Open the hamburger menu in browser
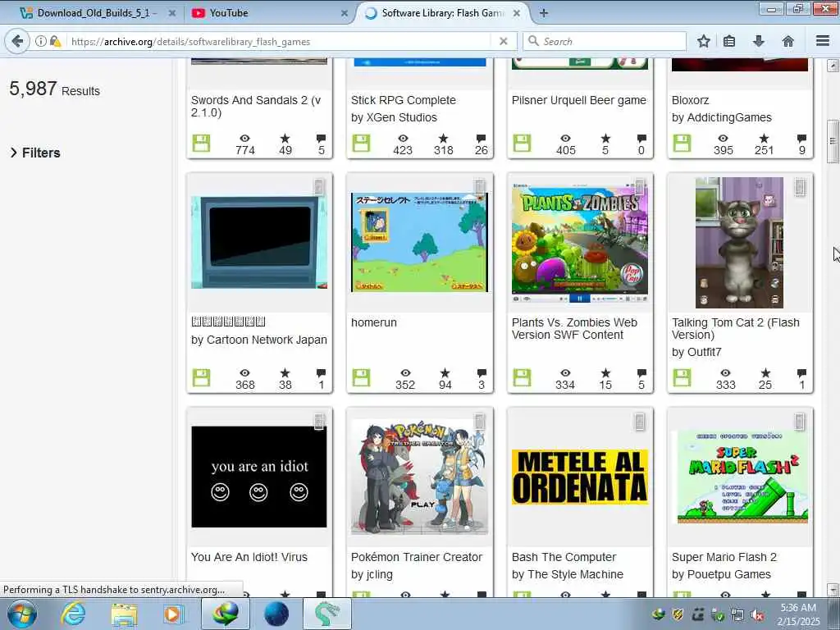Image resolution: width=840 pixels, height=630 pixels. coord(823,41)
